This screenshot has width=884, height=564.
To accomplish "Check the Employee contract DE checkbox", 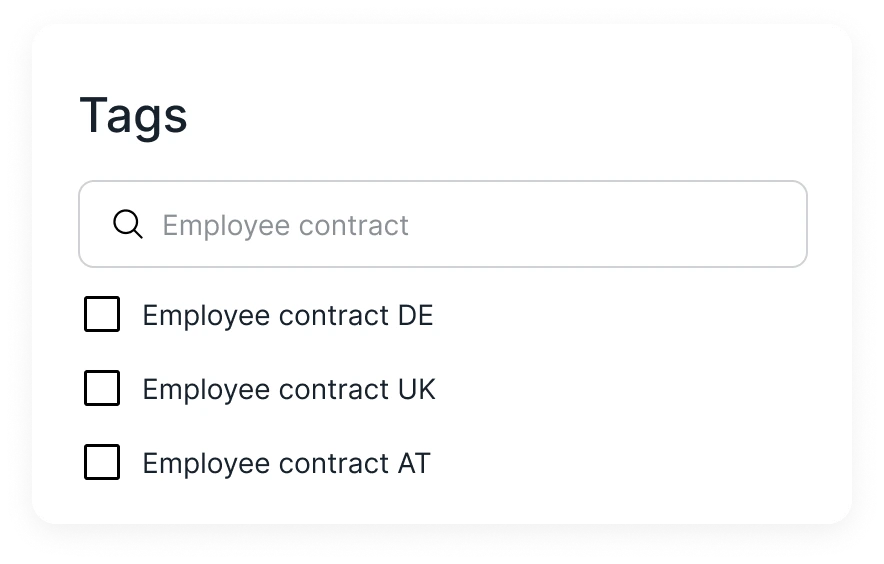I will point(102,314).
